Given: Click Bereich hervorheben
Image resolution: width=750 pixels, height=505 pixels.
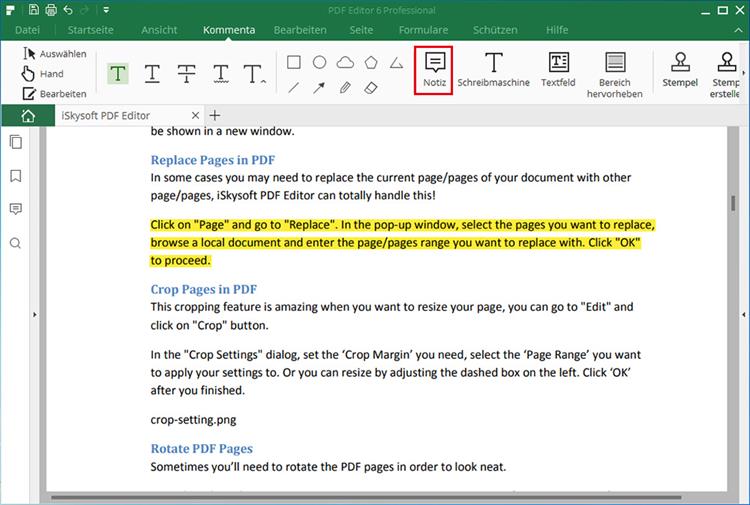Looking at the screenshot, I should click(x=615, y=75).
